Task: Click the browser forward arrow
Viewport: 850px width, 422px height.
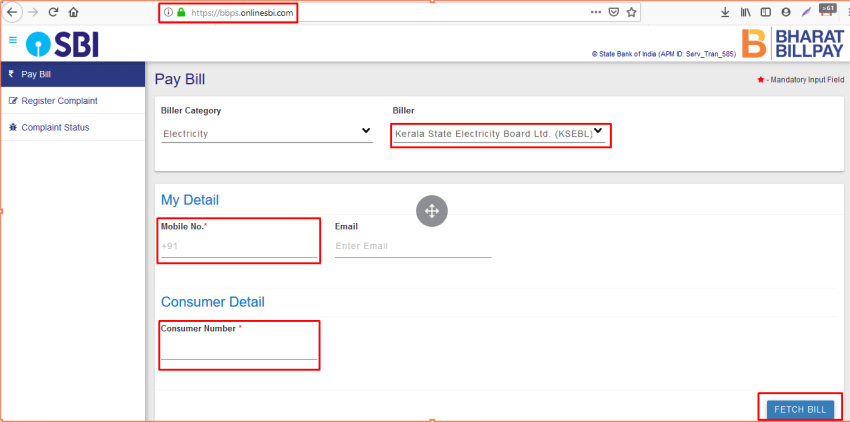Action: (33, 12)
